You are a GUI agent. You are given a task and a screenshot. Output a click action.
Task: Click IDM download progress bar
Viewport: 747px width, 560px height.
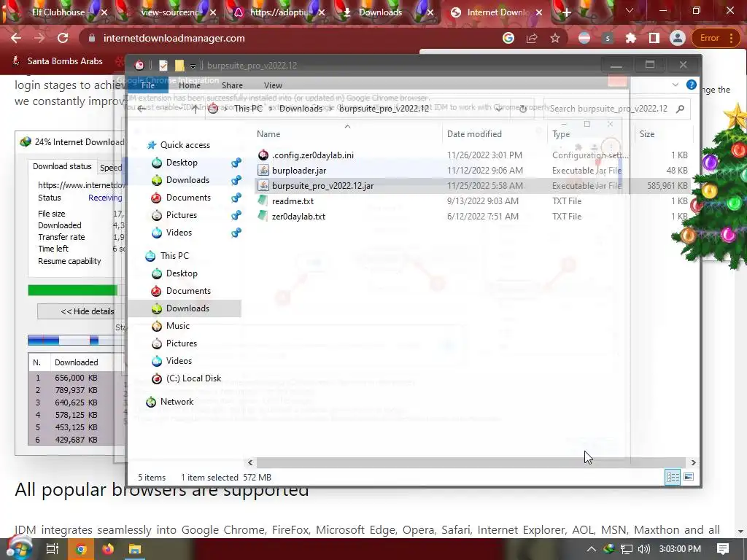point(72,290)
